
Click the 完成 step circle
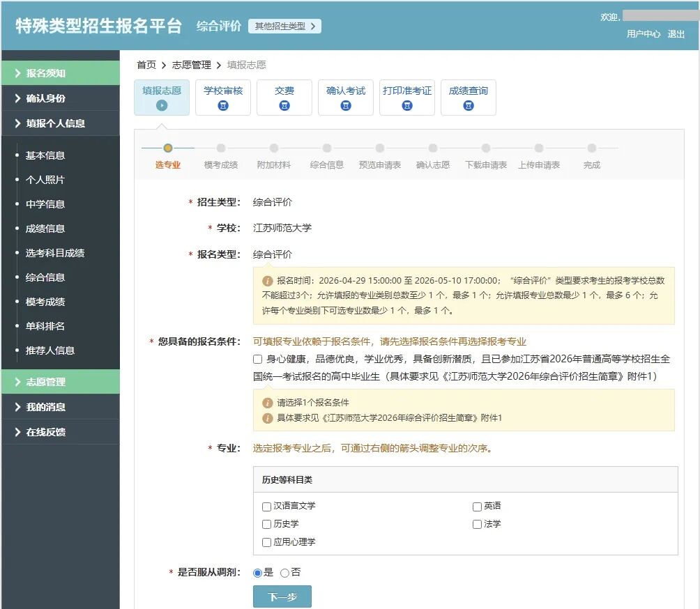coord(591,148)
